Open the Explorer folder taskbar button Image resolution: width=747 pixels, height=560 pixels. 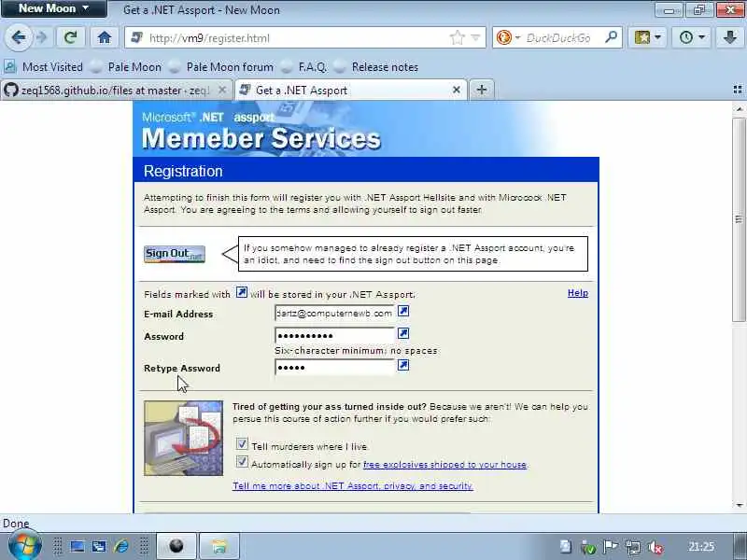coord(218,546)
